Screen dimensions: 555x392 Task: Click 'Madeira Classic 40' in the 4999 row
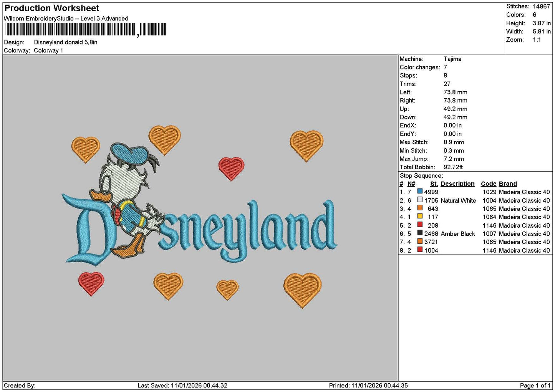[x=524, y=192]
